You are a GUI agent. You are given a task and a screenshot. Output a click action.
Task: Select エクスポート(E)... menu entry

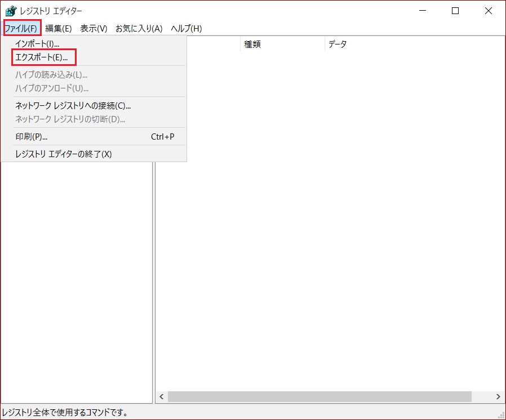click(x=94, y=57)
